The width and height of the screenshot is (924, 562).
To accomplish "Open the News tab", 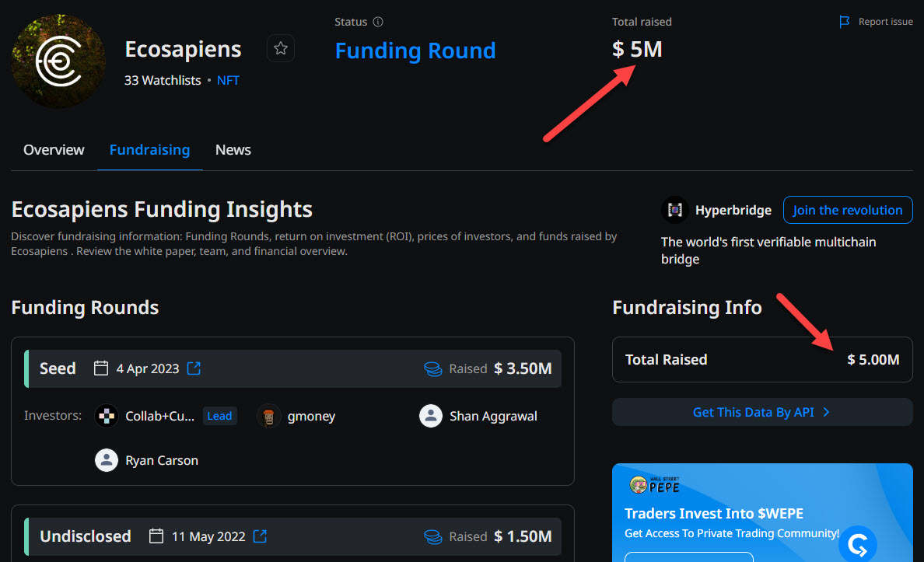I will click(x=233, y=149).
